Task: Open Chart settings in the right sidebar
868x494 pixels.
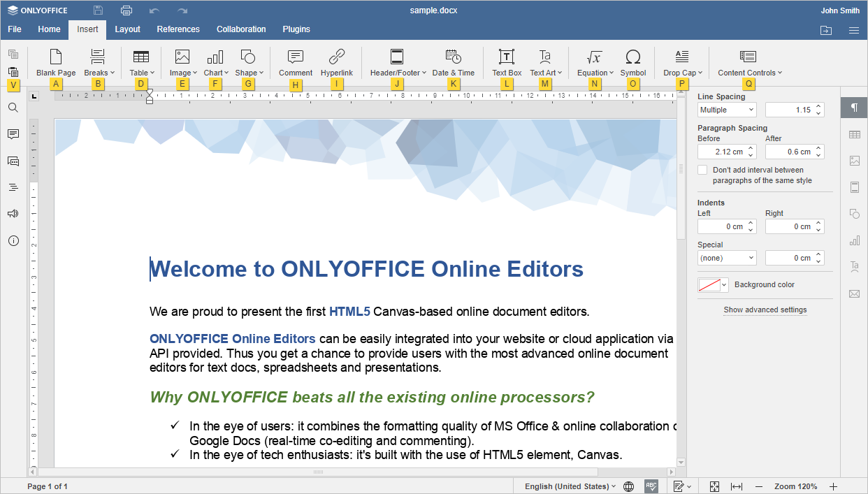Action: pyautogui.click(x=854, y=240)
